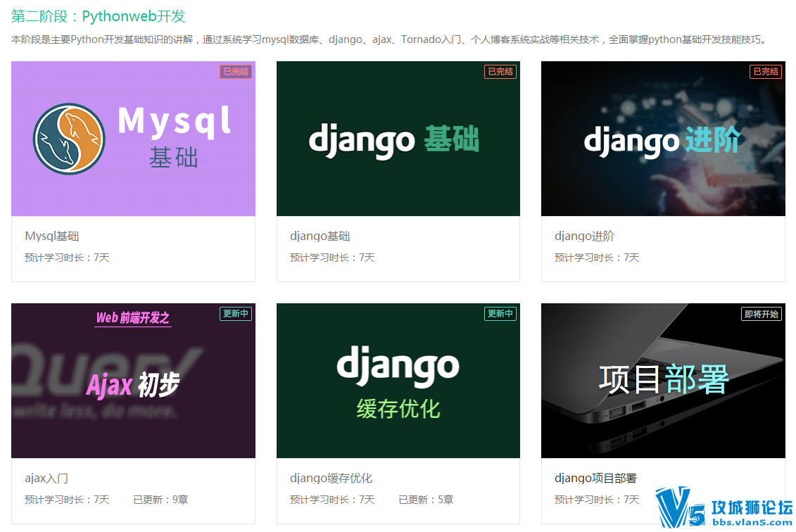The image size is (796, 532).
Task: Open the 项目部署 course thumbnail
Action: point(663,381)
